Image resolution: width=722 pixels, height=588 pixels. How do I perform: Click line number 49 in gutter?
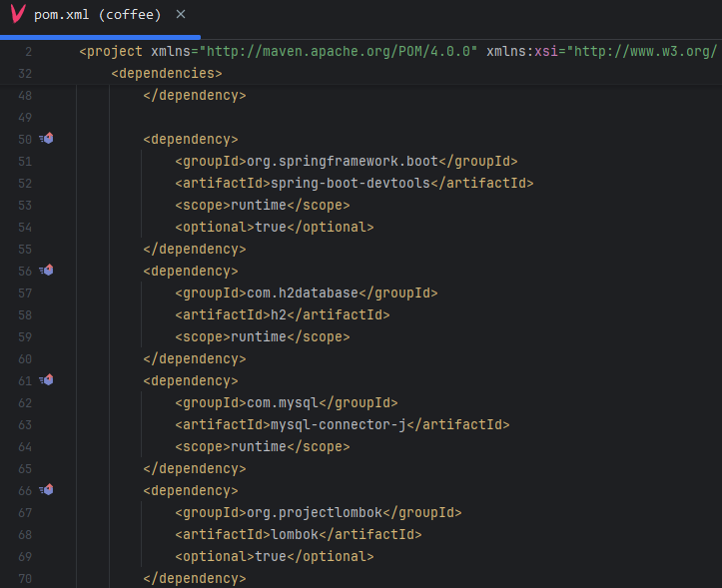pos(25,118)
